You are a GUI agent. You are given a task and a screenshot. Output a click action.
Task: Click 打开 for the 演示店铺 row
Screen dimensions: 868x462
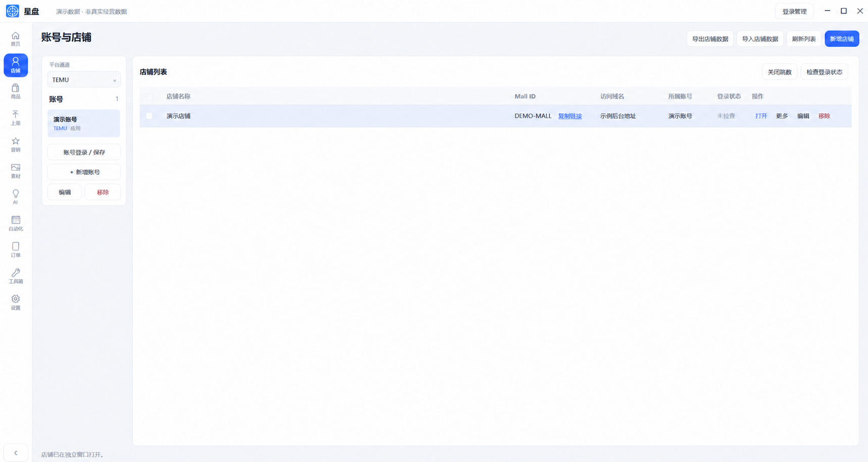point(761,116)
